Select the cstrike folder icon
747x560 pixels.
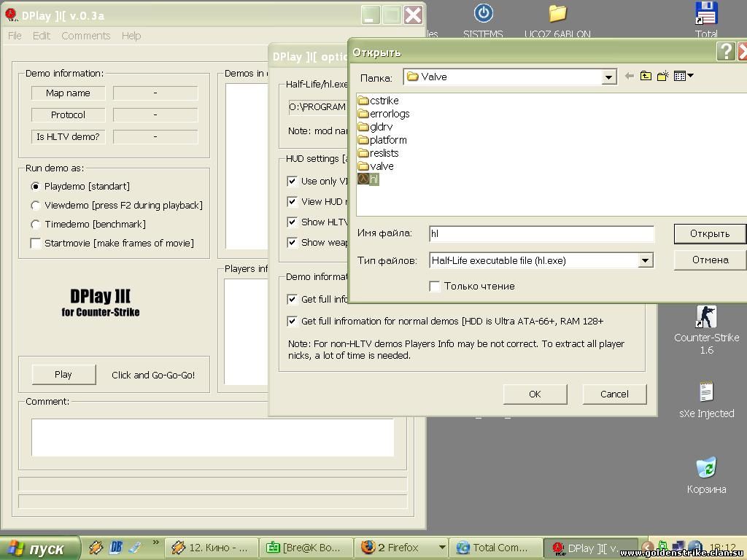(363, 101)
